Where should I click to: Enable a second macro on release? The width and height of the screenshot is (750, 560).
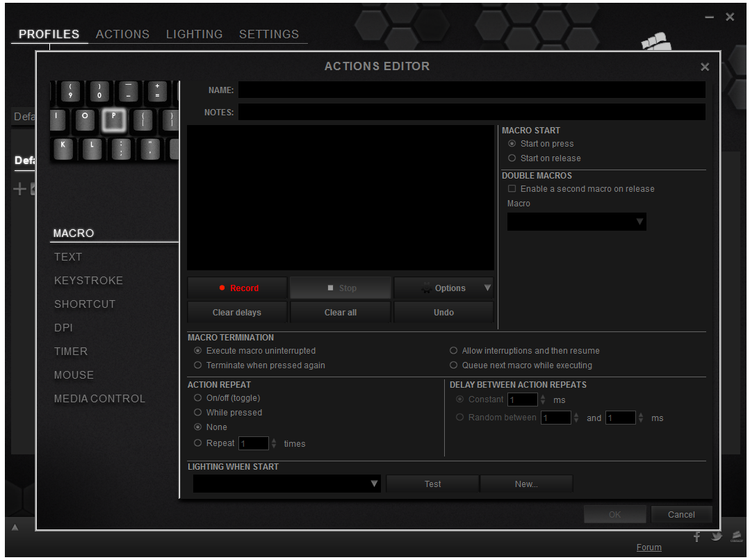[x=512, y=189]
